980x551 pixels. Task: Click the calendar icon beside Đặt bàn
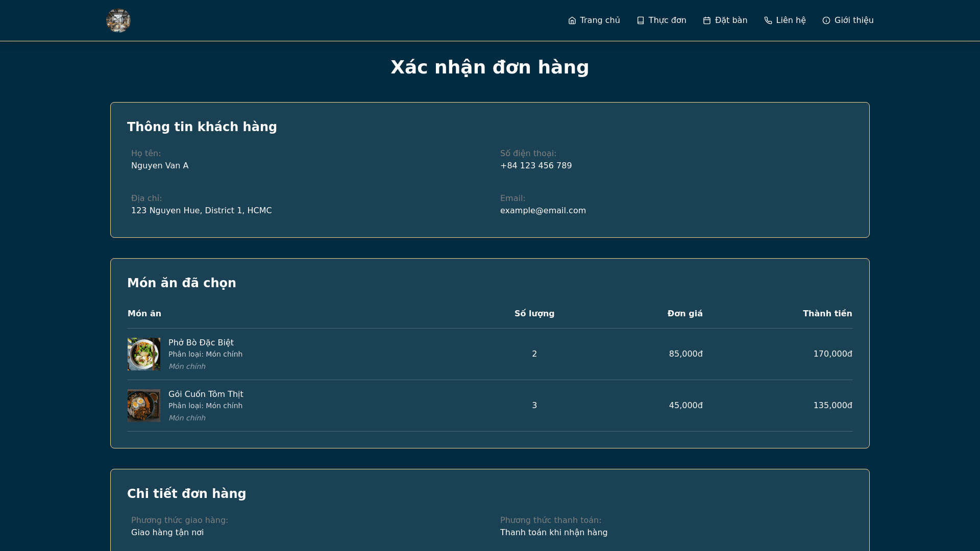[707, 20]
